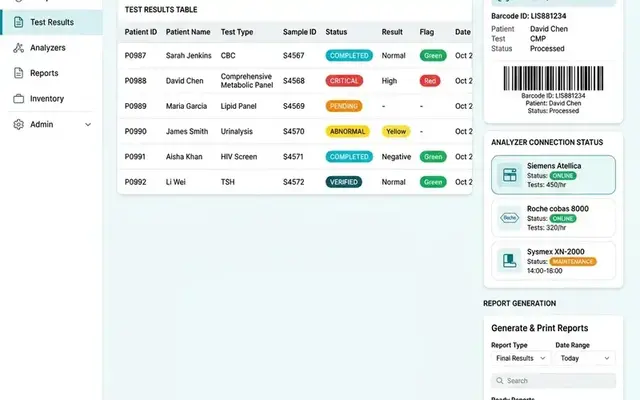
Task: Click the Analyzers sidebar icon
Action: tap(18, 48)
